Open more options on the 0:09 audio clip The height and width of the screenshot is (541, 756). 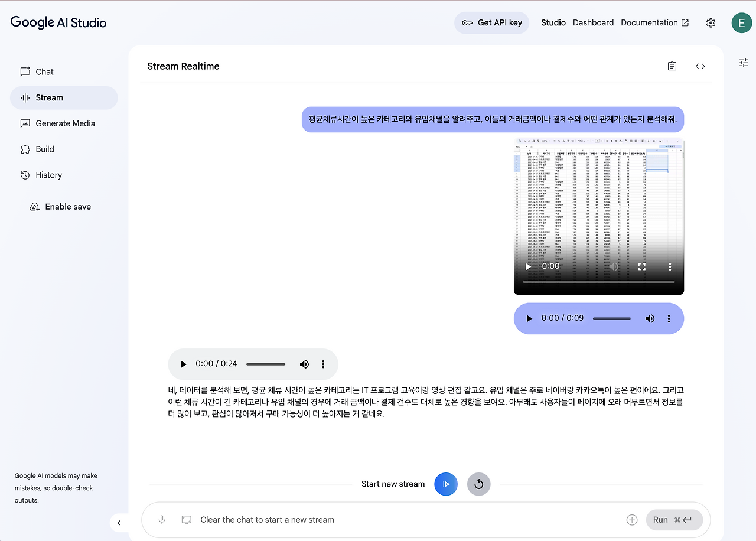coord(669,318)
